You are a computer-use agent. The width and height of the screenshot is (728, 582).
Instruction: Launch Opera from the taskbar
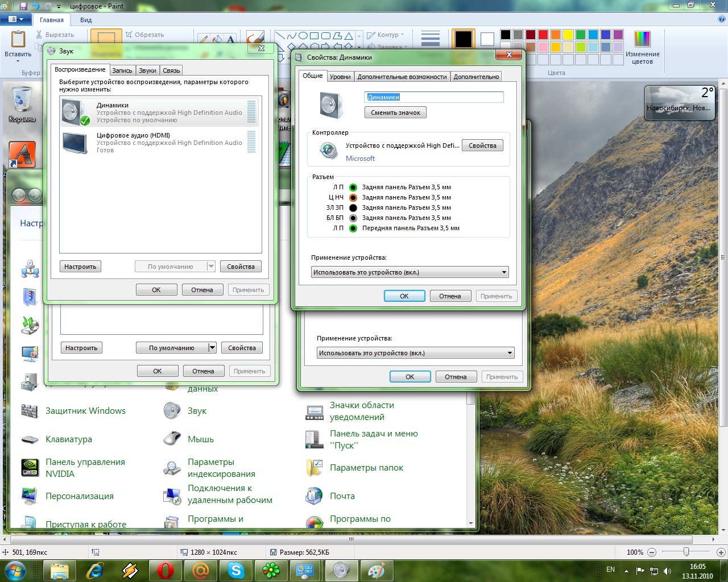tap(166, 570)
